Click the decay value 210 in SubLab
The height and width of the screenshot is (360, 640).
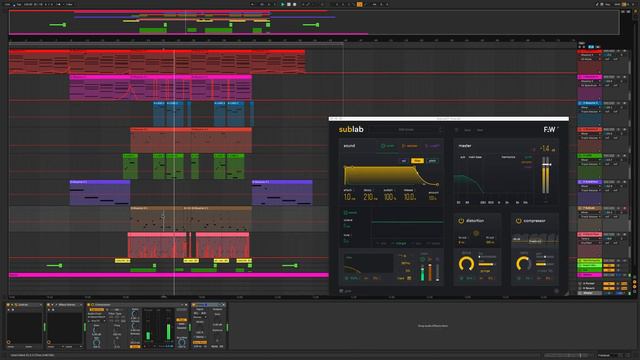coord(369,197)
